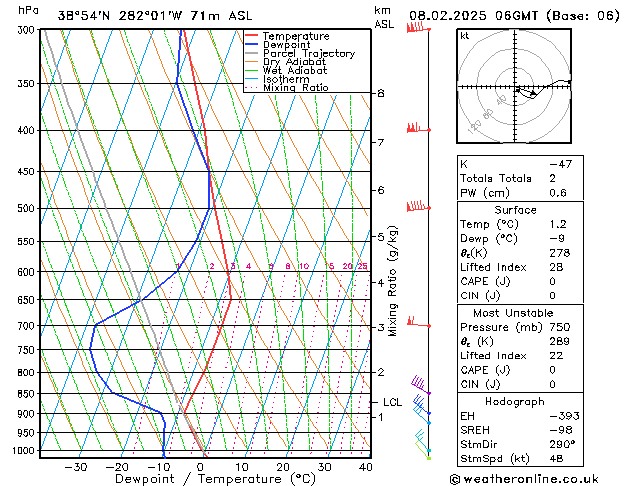The image size is (629, 486).
Task: Click the purple wind barb near 850 hPa
Action: point(420,385)
